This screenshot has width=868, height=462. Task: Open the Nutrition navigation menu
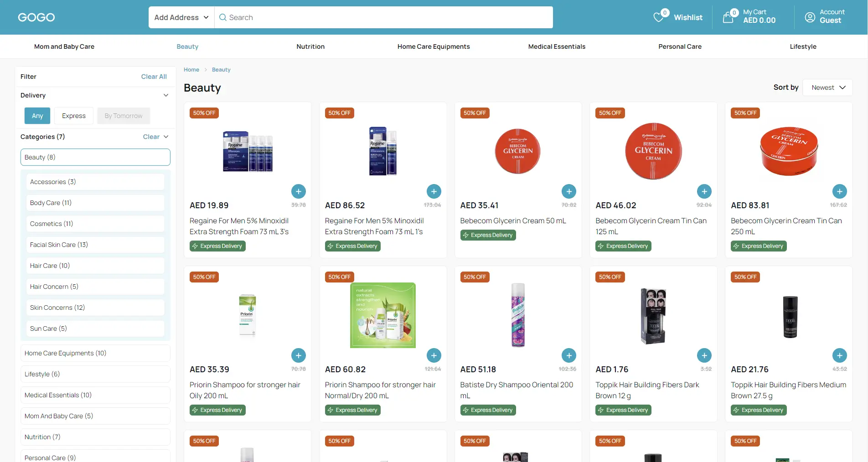pyautogui.click(x=310, y=46)
